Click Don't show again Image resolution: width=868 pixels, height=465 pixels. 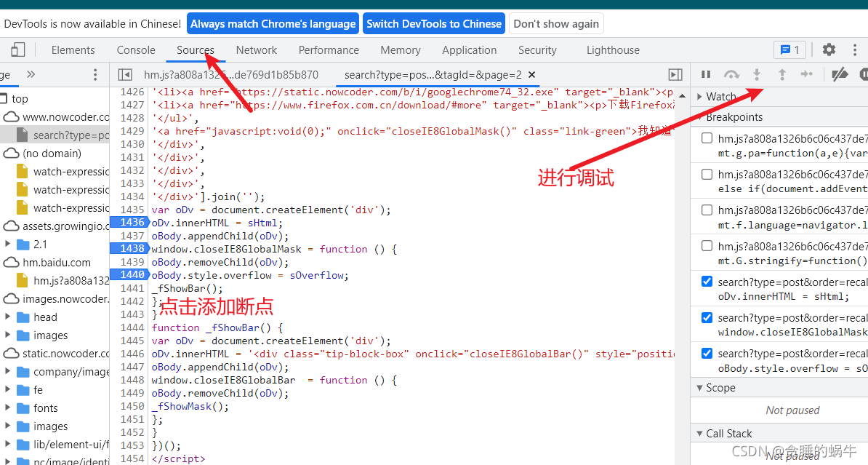(x=556, y=24)
